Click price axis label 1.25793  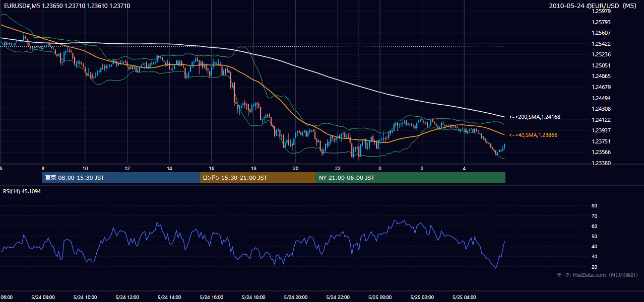point(601,22)
